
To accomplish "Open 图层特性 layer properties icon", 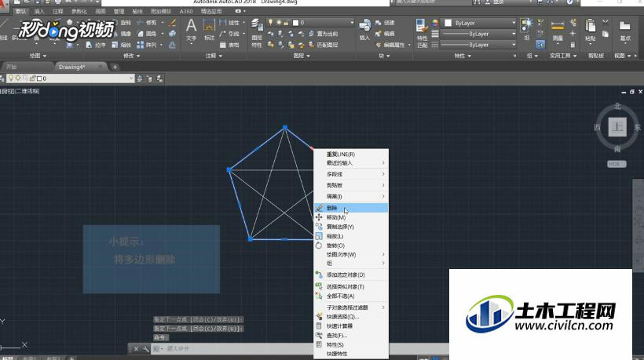I will tap(257, 32).
